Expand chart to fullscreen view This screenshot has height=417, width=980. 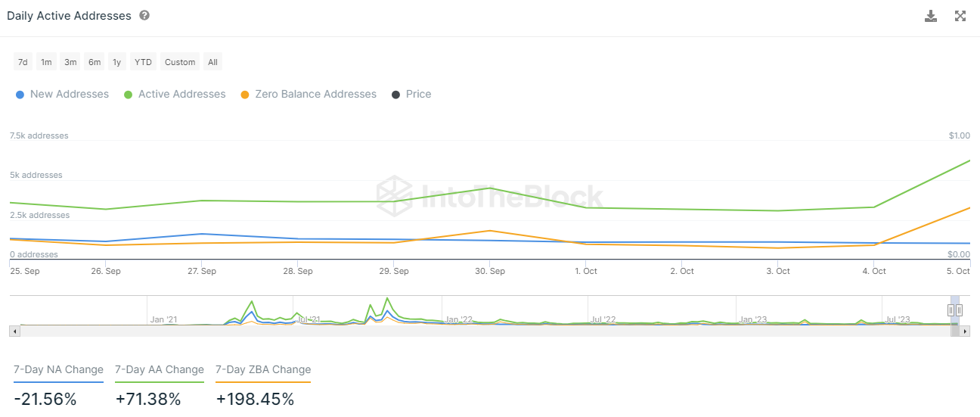(960, 16)
